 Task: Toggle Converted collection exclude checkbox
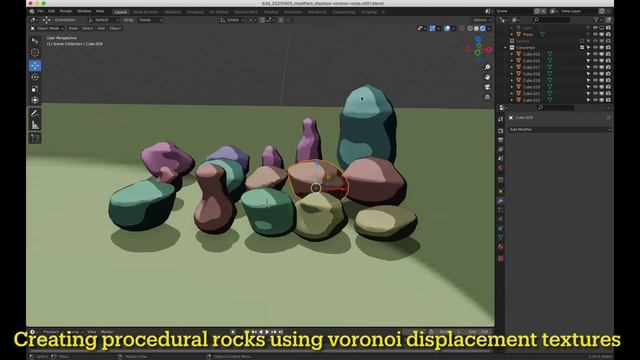click(x=582, y=47)
